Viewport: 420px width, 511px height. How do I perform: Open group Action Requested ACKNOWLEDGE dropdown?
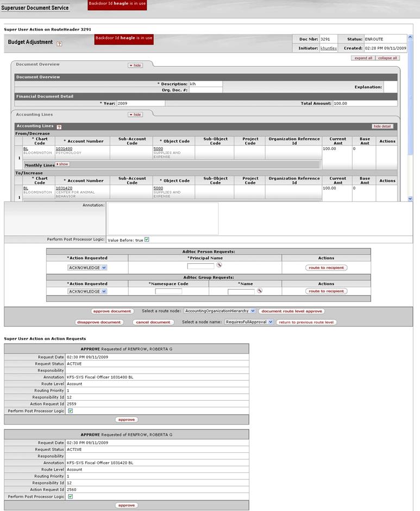point(87,292)
